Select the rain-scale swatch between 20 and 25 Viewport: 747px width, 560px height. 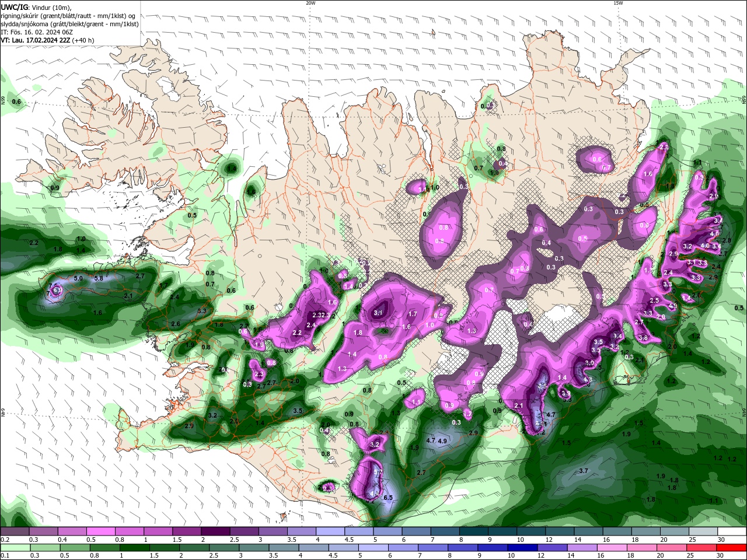click(671, 548)
